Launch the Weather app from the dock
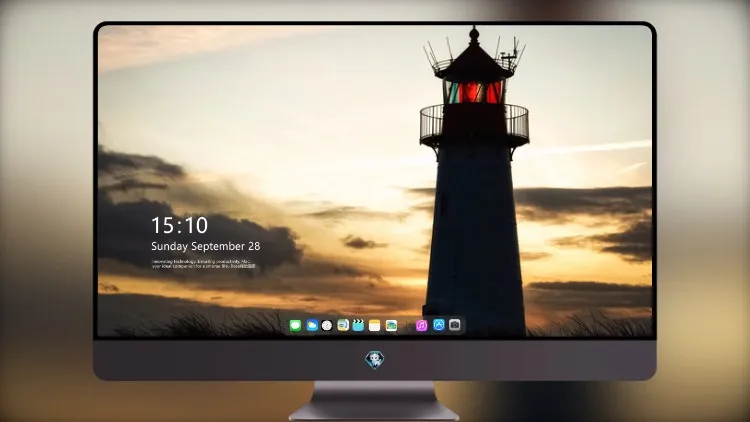The height and width of the screenshot is (422, 750). tap(312, 326)
